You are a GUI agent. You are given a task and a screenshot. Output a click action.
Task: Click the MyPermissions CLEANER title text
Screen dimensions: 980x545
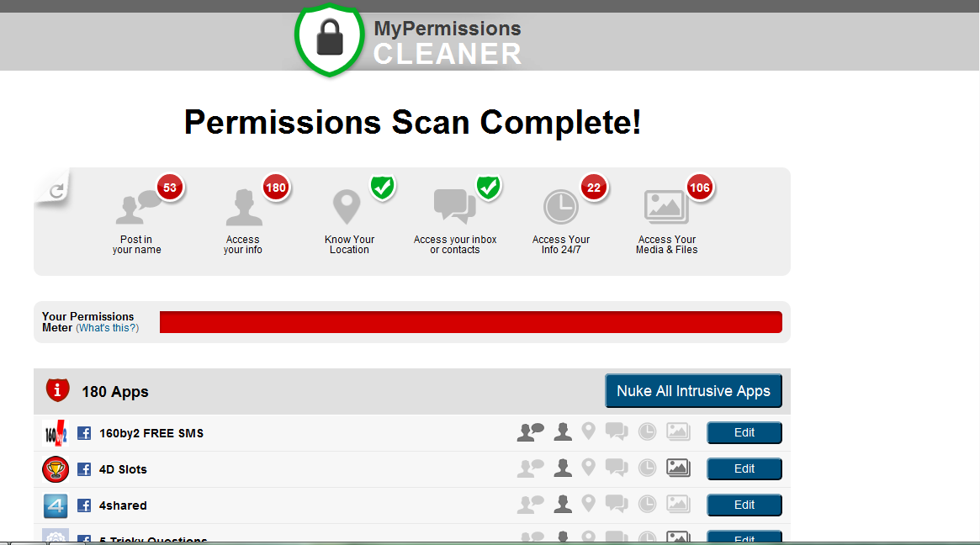pyautogui.click(x=448, y=43)
